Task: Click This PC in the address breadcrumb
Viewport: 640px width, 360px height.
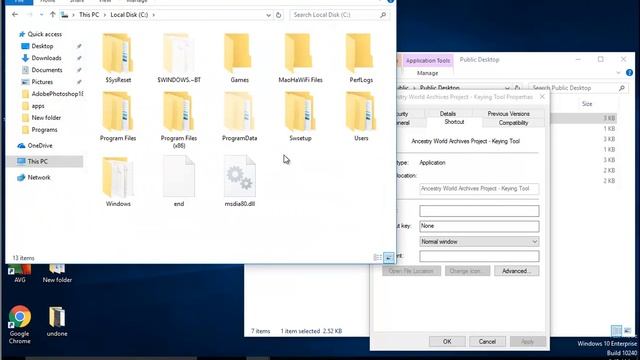Action: 89,15
